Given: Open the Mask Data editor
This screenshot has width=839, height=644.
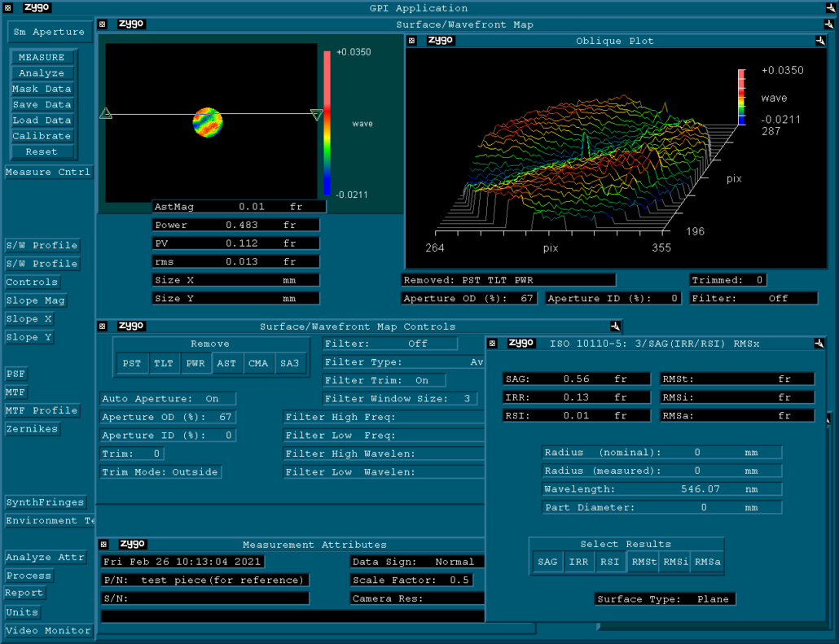Looking at the screenshot, I should coord(42,88).
